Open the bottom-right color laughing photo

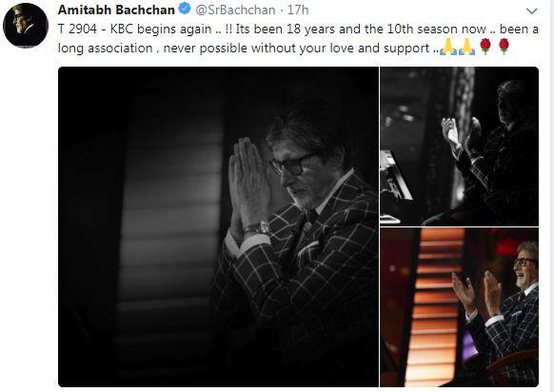click(460, 307)
